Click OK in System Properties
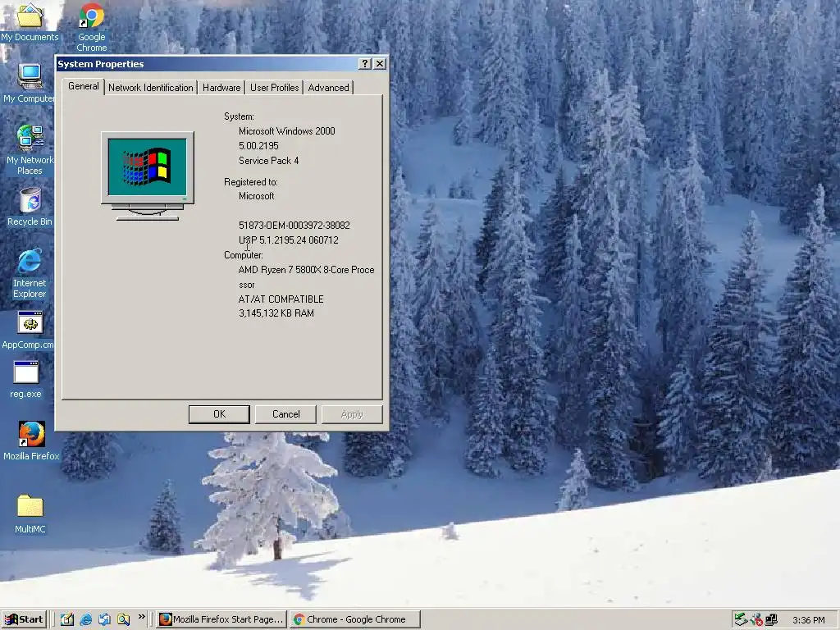The width and height of the screenshot is (840, 630). point(219,414)
